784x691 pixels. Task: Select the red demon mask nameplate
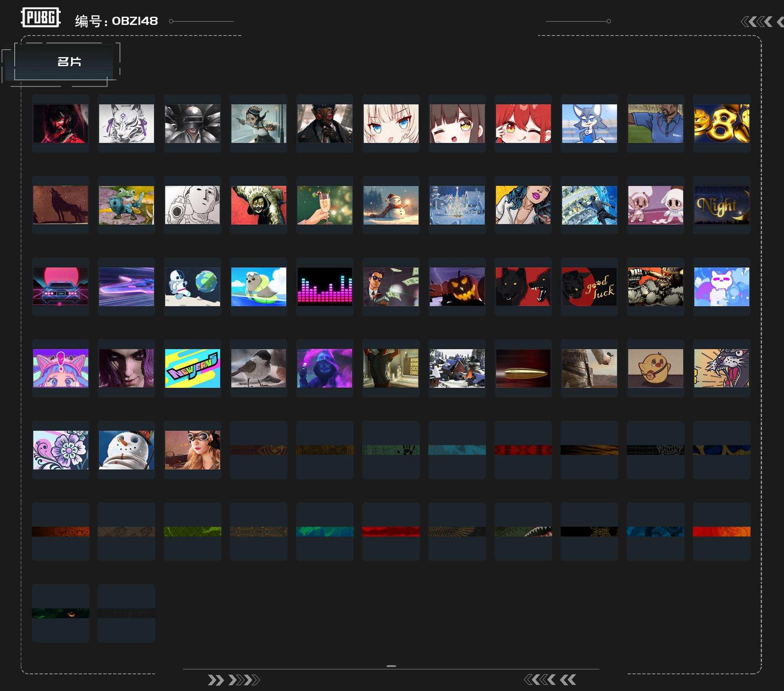pos(60,123)
